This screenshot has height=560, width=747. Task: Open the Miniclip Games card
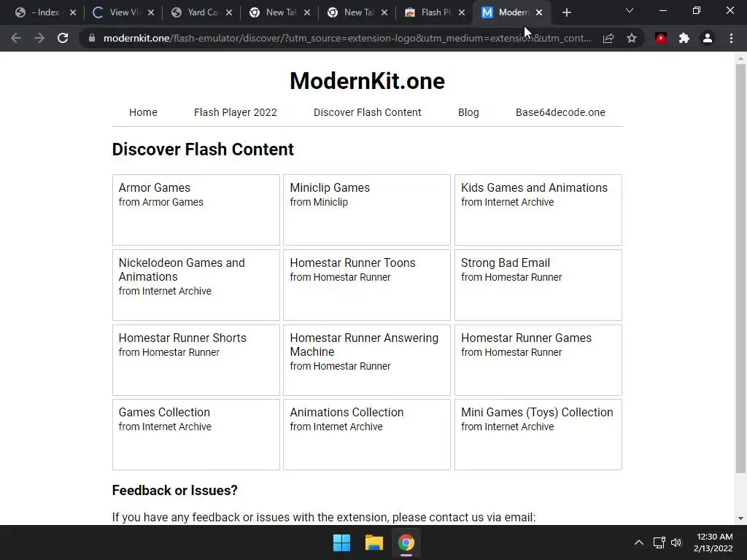367,210
